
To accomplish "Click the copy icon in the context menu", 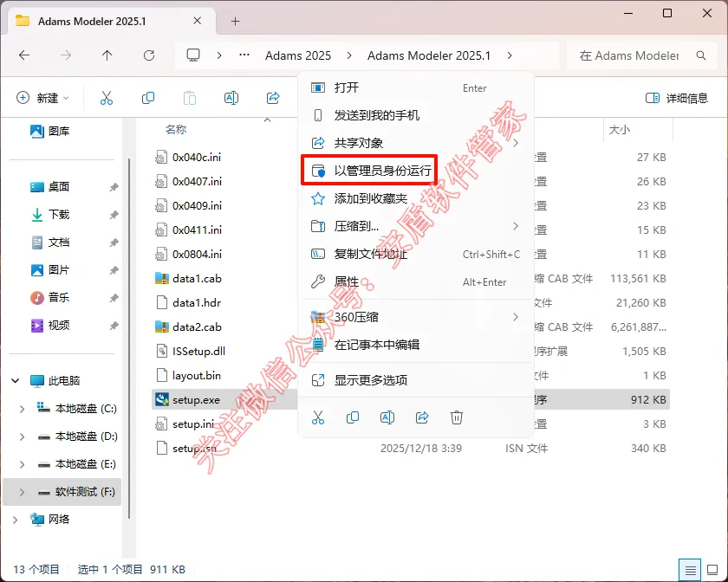I will click(x=353, y=417).
